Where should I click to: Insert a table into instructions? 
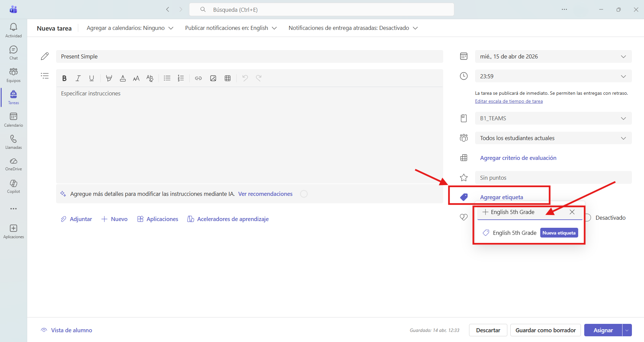[228, 78]
